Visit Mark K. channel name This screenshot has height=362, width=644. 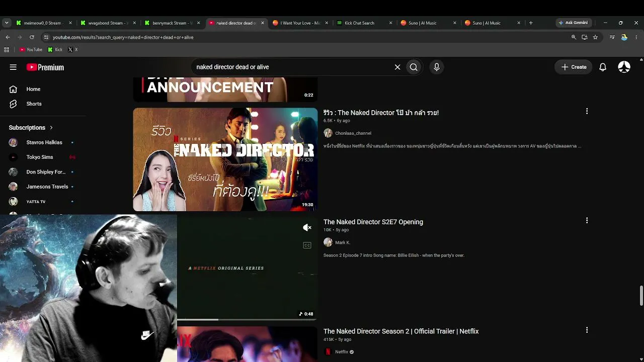tap(343, 242)
